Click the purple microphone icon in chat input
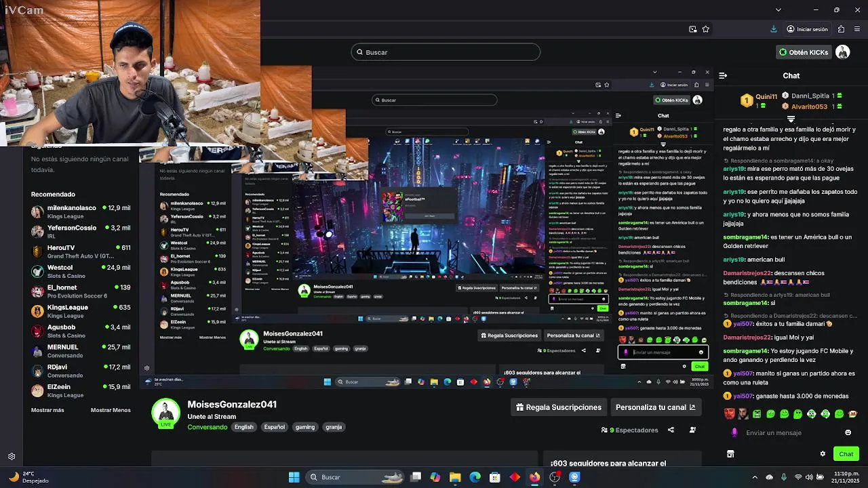The width and height of the screenshot is (868, 488). (x=734, y=432)
